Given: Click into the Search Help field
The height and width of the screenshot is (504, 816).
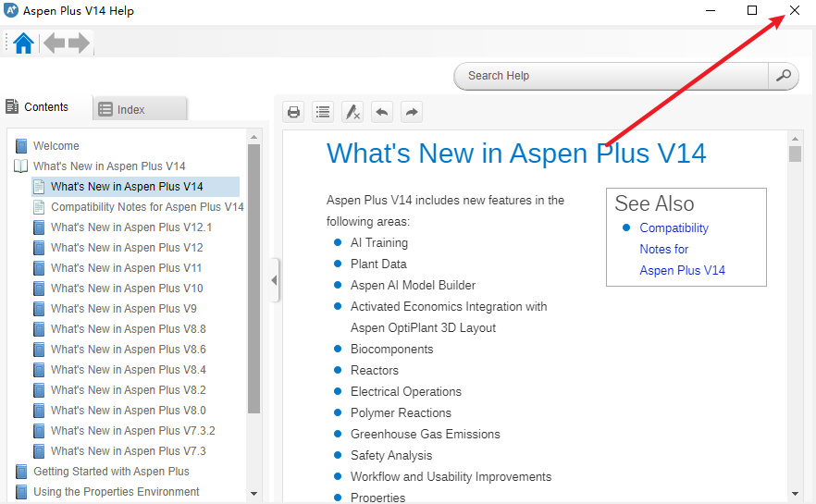Looking at the screenshot, I should [611, 76].
